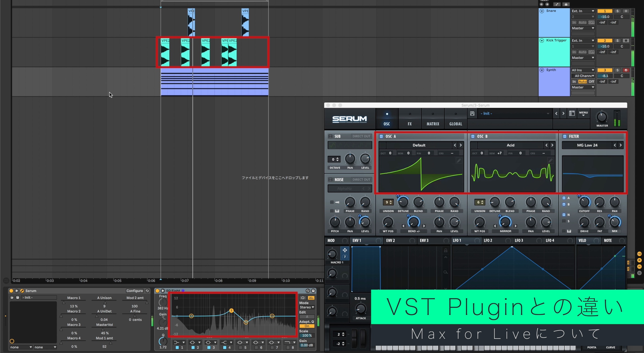Select previous OSC B wavetable arrow

546,145
